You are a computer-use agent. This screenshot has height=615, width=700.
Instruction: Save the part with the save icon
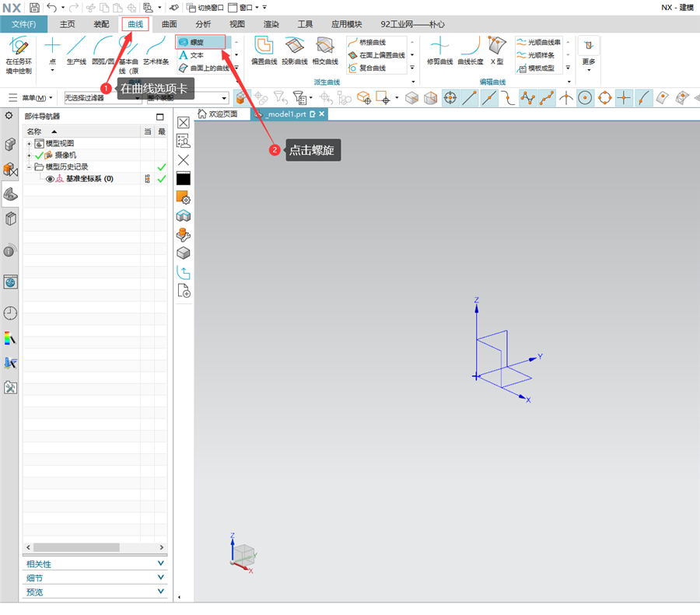pyautogui.click(x=34, y=8)
